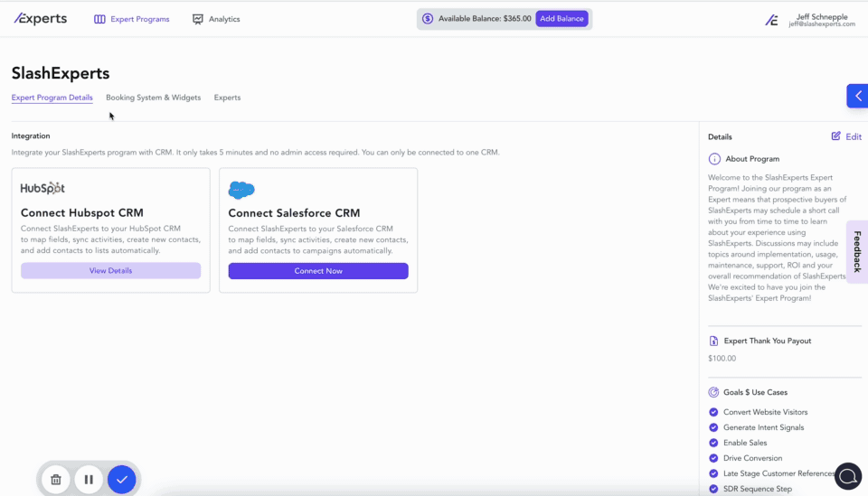Click the HubSpot logo
Viewport: 868px width, 496px height.
pyautogui.click(x=42, y=188)
